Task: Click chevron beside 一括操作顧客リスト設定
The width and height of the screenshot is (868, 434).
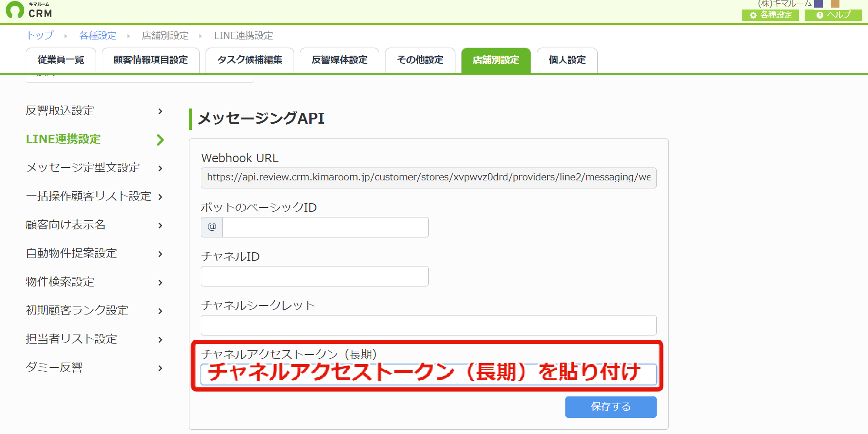Action: pos(160,197)
